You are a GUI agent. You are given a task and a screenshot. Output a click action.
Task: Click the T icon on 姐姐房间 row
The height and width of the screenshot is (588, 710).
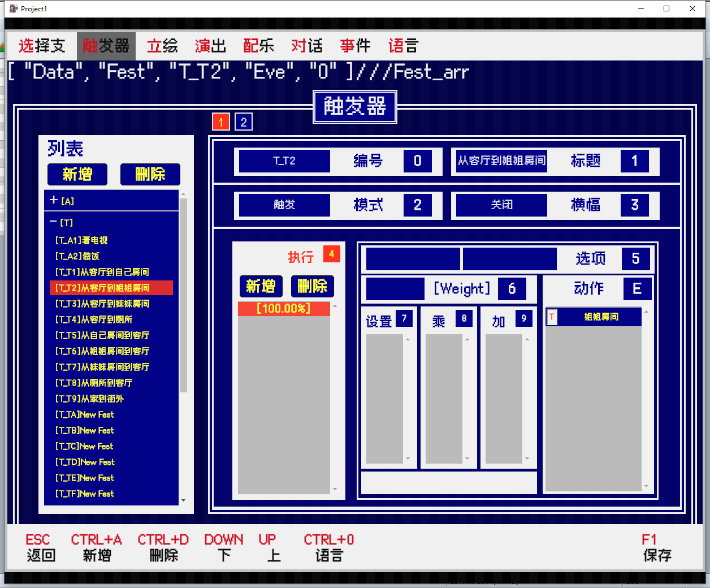(552, 317)
